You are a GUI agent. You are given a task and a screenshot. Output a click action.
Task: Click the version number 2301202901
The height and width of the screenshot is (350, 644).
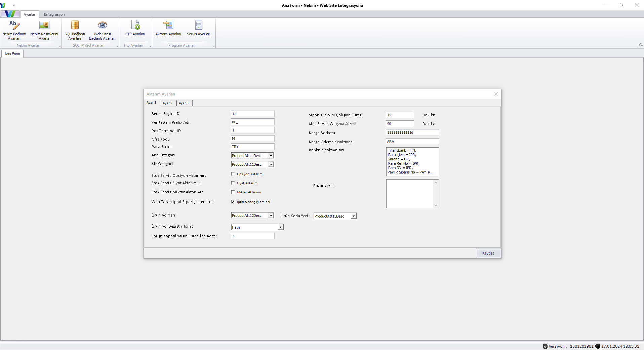pos(581,346)
